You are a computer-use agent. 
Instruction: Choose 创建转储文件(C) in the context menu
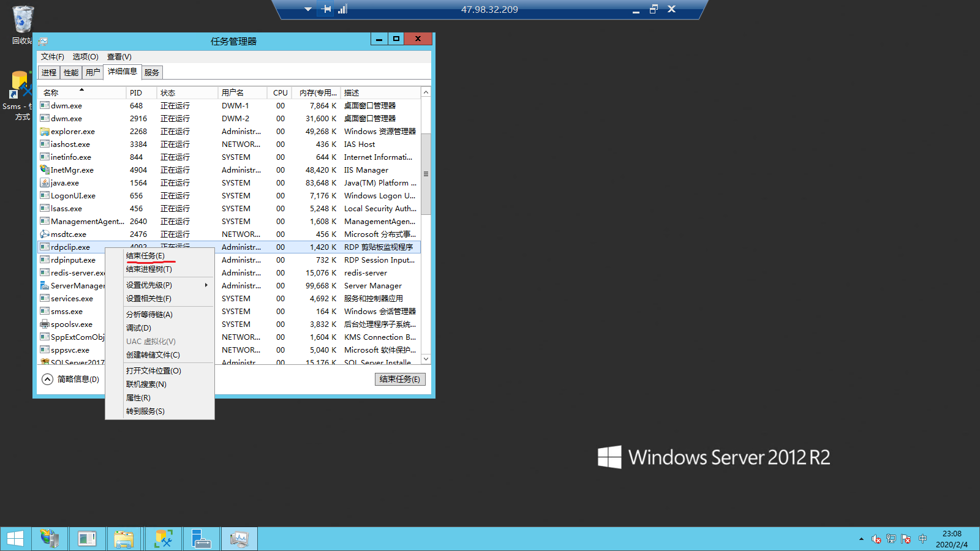pyautogui.click(x=160, y=355)
